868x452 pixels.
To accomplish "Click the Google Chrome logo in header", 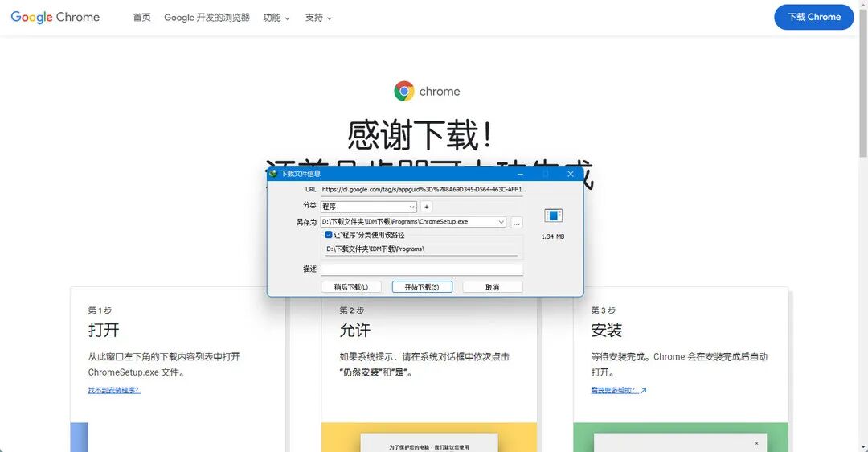I will tap(55, 17).
